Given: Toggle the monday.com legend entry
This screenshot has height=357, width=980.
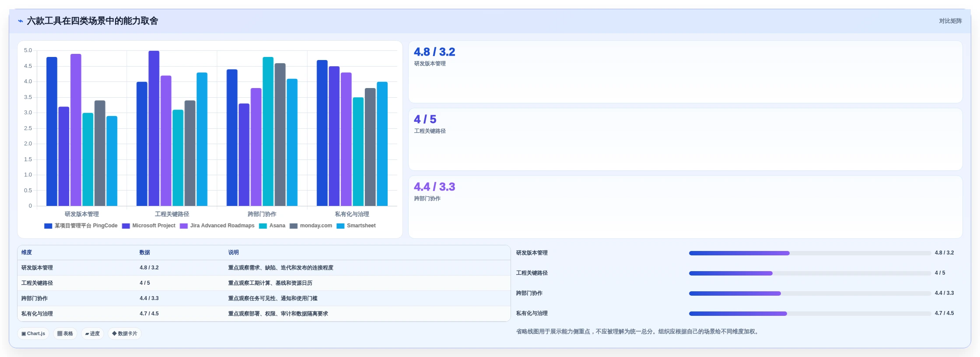Looking at the screenshot, I should coord(311,226).
